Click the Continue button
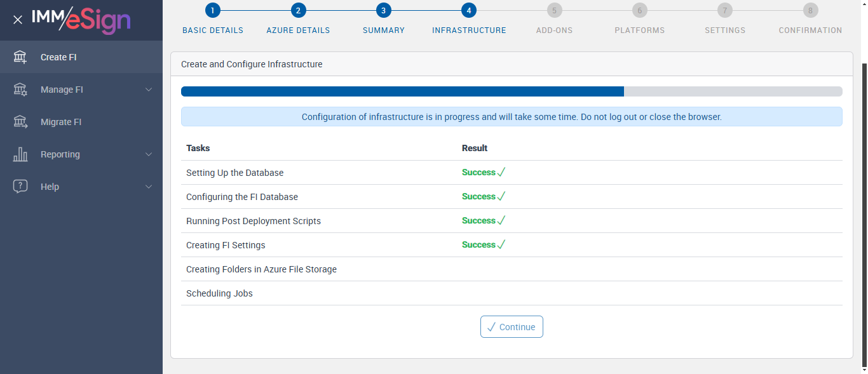Viewport: 868px width, 374px height. [512, 327]
